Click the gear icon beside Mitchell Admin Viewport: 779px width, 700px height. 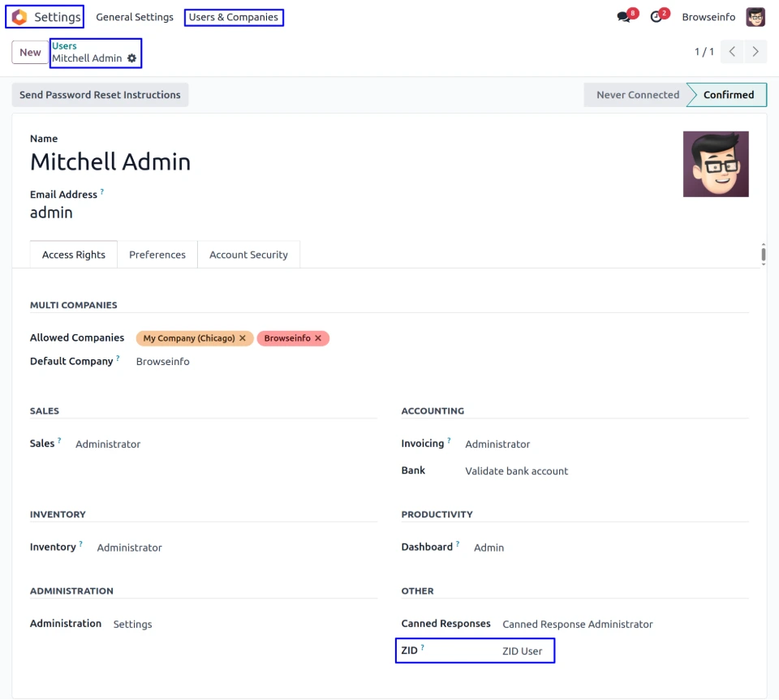pyautogui.click(x=132, y=58)
